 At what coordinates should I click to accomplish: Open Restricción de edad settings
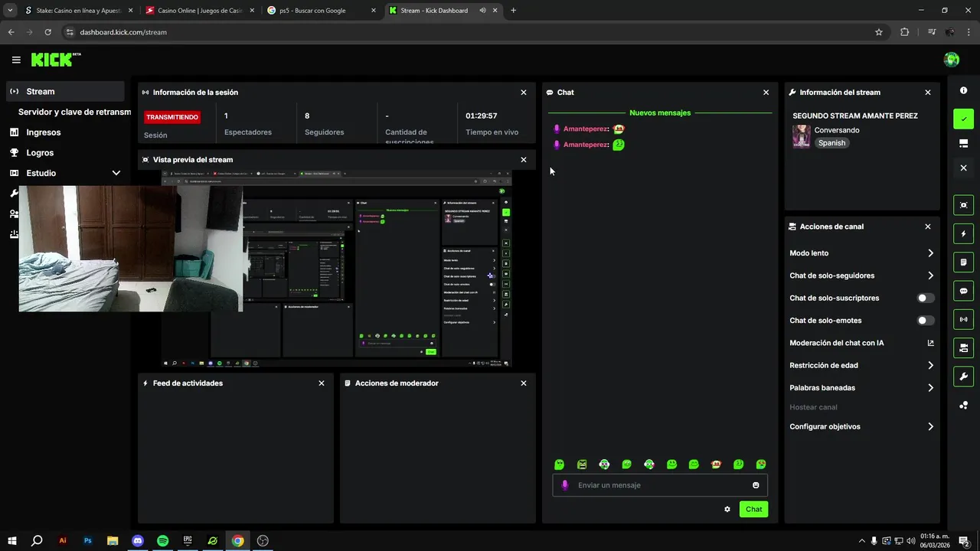pyautogui.click(x=862, y=365)
